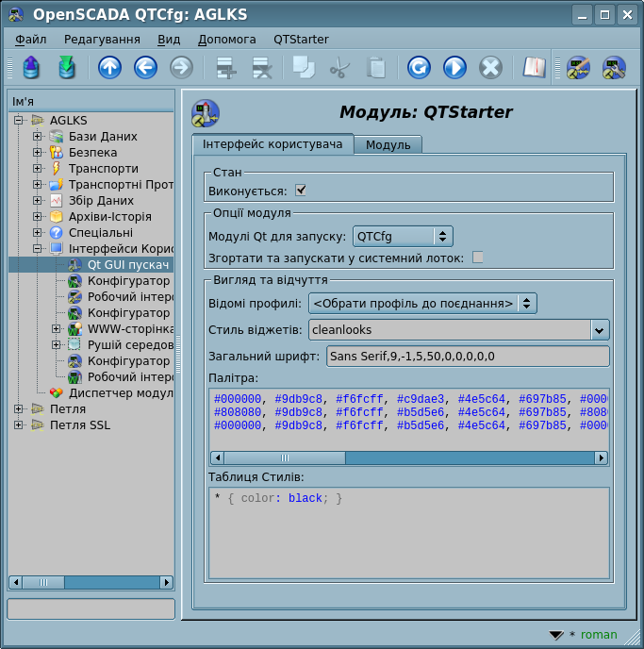Paste item clipboard icon
The height and width of the screenshot is (649, 644).
[375, 68]
